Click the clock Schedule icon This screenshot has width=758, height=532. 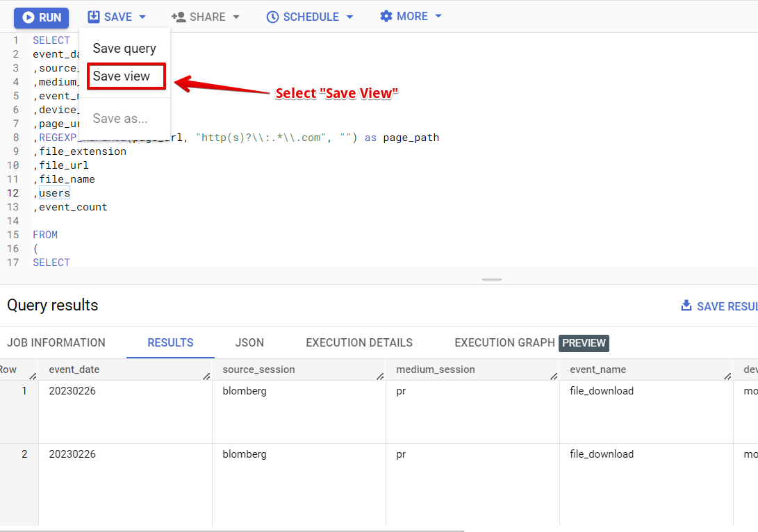(272, 16)
